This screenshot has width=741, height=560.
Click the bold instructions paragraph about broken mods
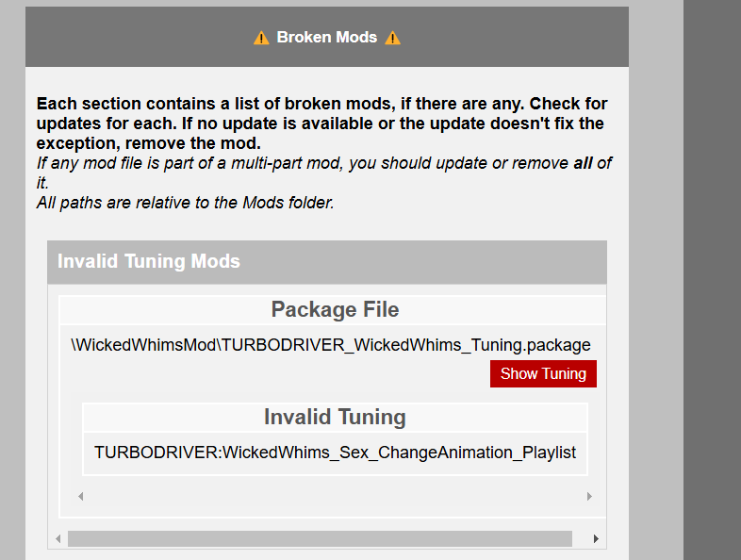pos(321,124)
